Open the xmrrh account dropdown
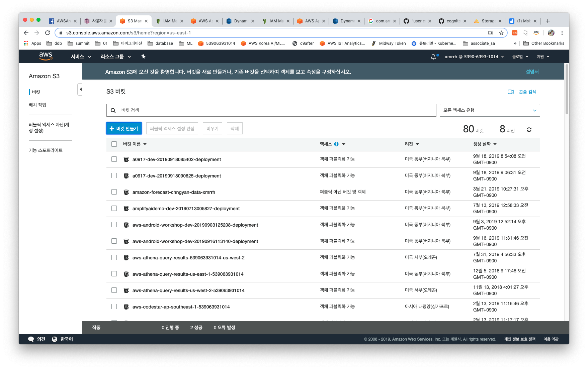Screen dimensions: 588x369 pos(474,57)
